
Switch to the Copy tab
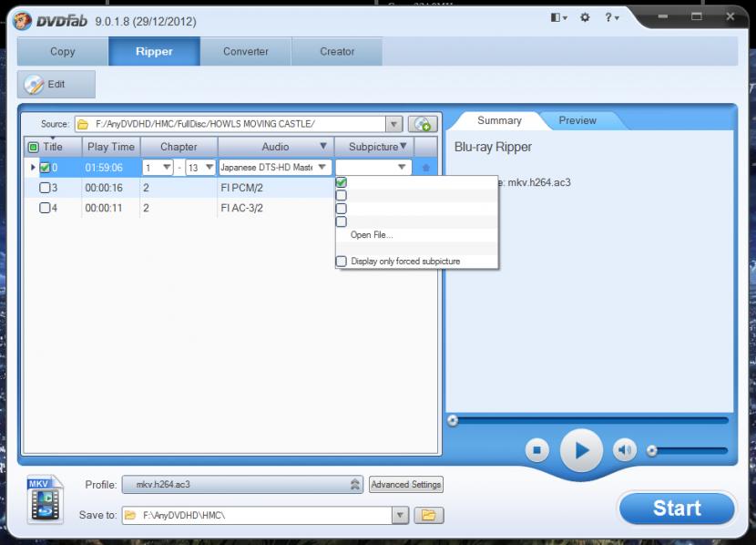tap(63, 52)
